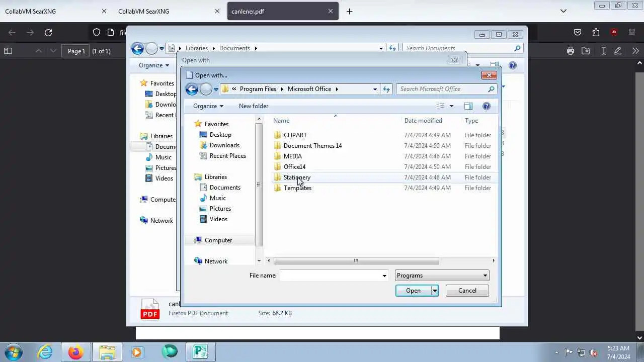Sort by the Type column header
Screen dimensions: 644x362
click(471, 121)
